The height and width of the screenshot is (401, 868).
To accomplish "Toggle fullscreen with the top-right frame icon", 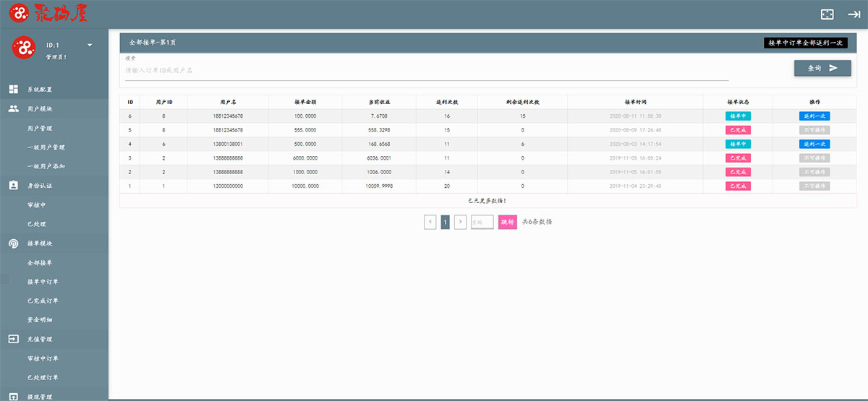I will click(827, 14).
